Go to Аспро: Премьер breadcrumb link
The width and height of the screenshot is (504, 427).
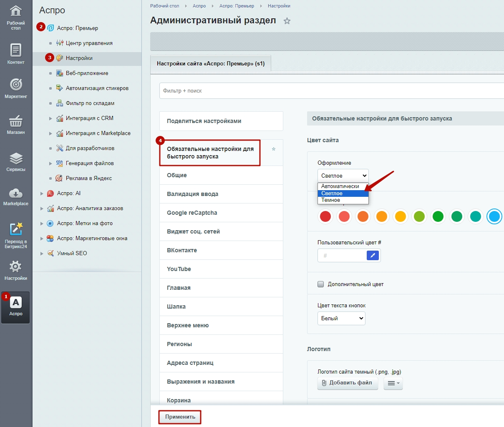click(237, 6)
